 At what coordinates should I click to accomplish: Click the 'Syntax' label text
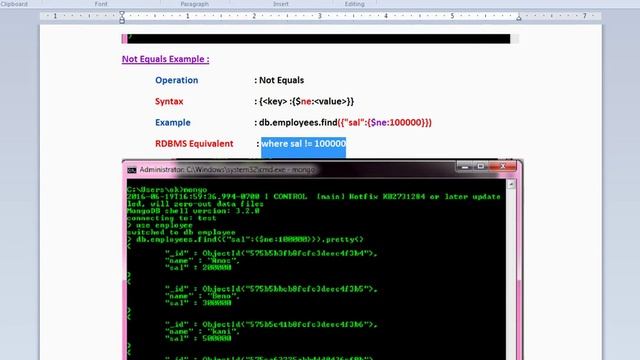(x=169, y=101)
